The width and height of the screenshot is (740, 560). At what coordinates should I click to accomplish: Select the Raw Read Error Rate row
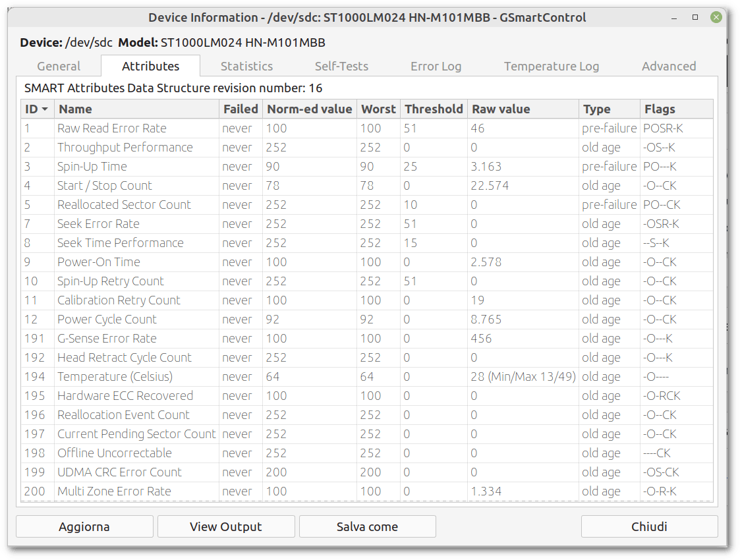point(366,128)
